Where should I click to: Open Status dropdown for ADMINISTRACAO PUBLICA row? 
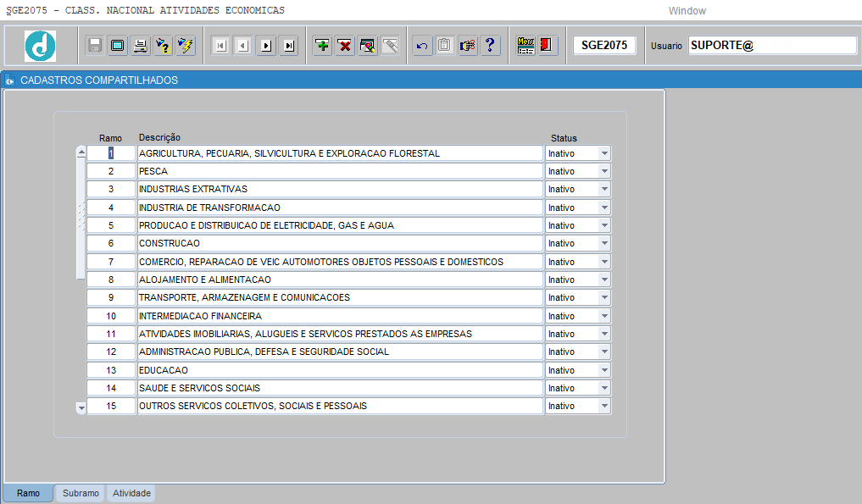pyautogui.click(x=604, y=352)
